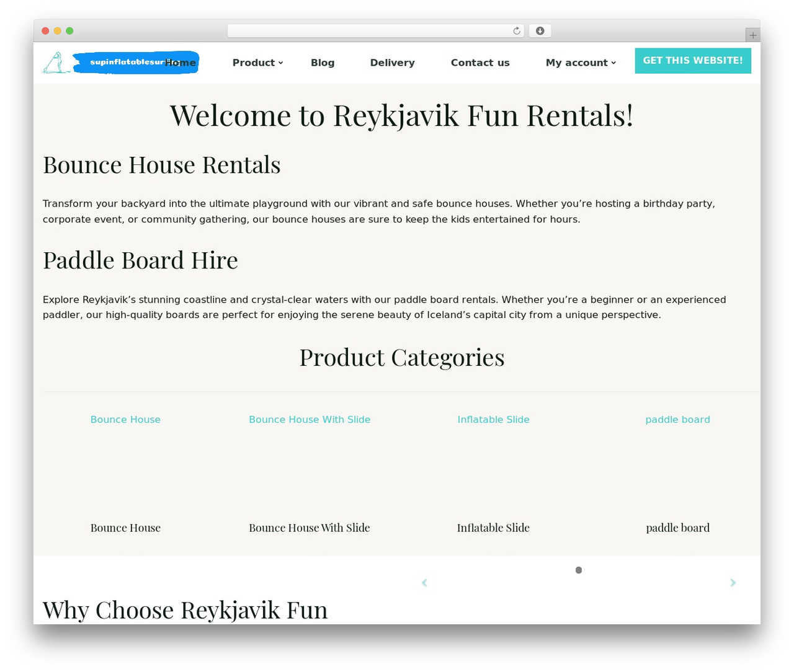This screenshot has height=672, width=794.
Task: Click the Welcome to Reykjavik Fun Rentals! heading
Action: 402,116
